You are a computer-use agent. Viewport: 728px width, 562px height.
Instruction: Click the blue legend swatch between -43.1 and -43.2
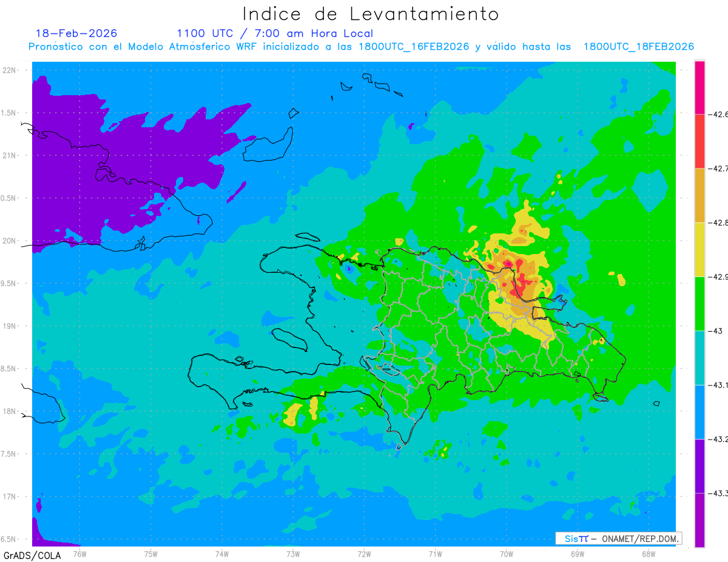[x=699, y=412]
